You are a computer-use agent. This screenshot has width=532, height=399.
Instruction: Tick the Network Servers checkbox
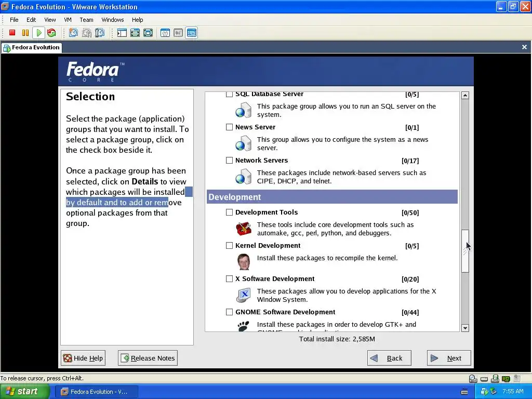(x=229, y=160)
